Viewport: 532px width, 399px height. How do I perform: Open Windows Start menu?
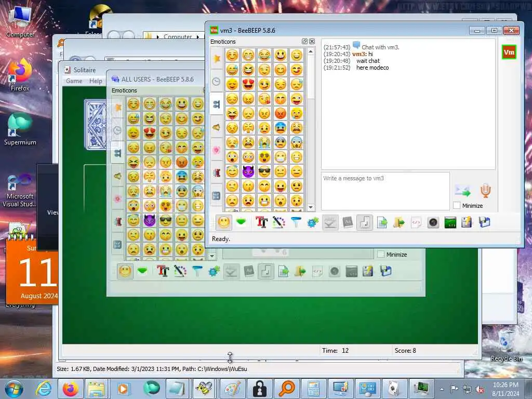[14, 389]
